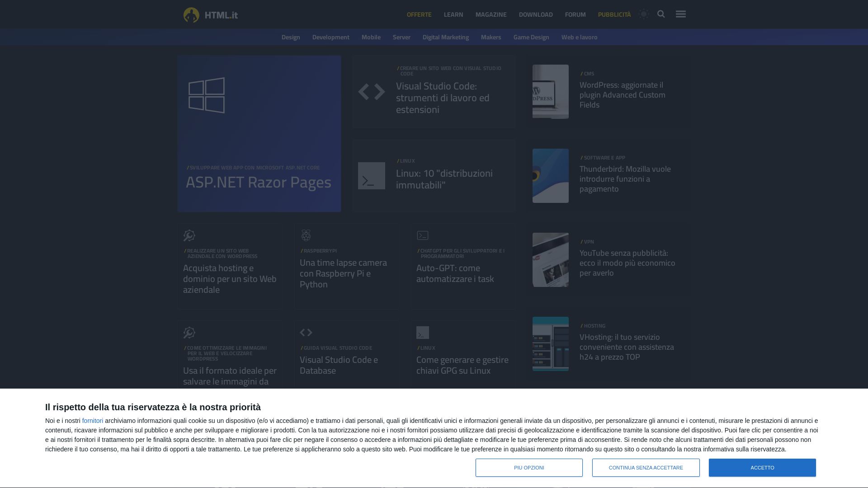Open Visual Studio Code e Database article
This screenshot has height=488, width=868.
(x=339, y=365)
